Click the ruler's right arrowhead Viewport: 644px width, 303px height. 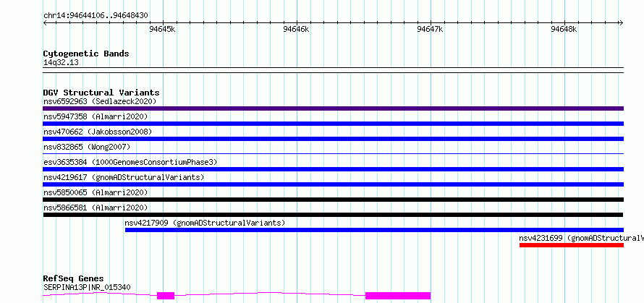[621, 23]
